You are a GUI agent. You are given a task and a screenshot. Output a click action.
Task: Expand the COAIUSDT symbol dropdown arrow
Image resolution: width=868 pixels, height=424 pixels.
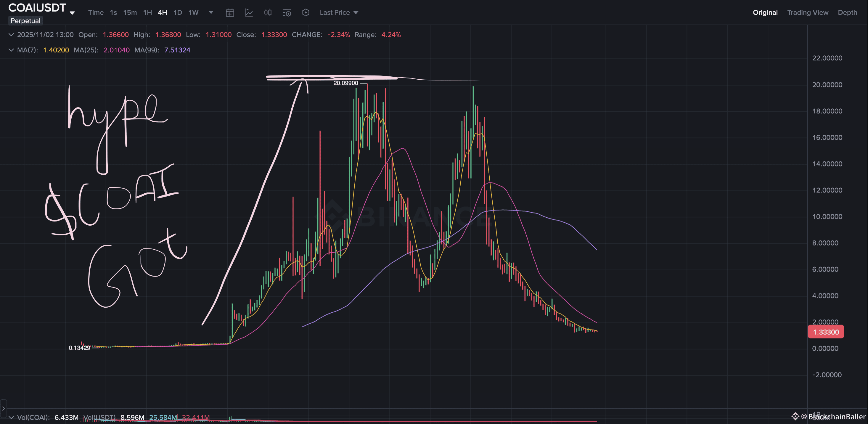pyautogui.click(x=72, y=13)
